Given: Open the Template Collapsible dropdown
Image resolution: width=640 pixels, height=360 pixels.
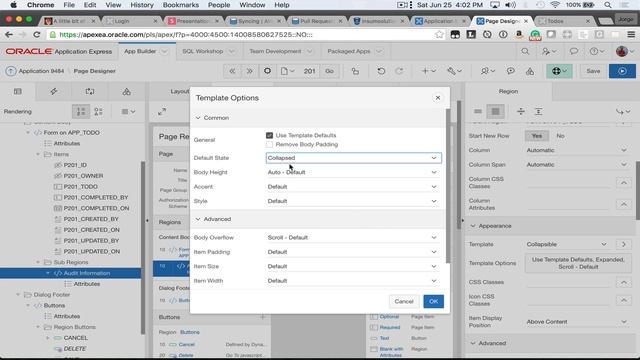Looking at the screenshot, I should click(x=567, y=244).
